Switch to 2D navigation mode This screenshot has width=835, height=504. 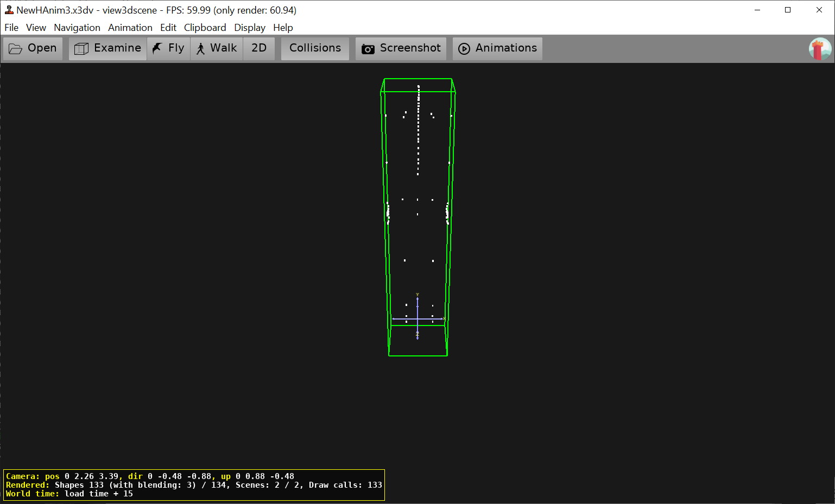click(259, 48)
